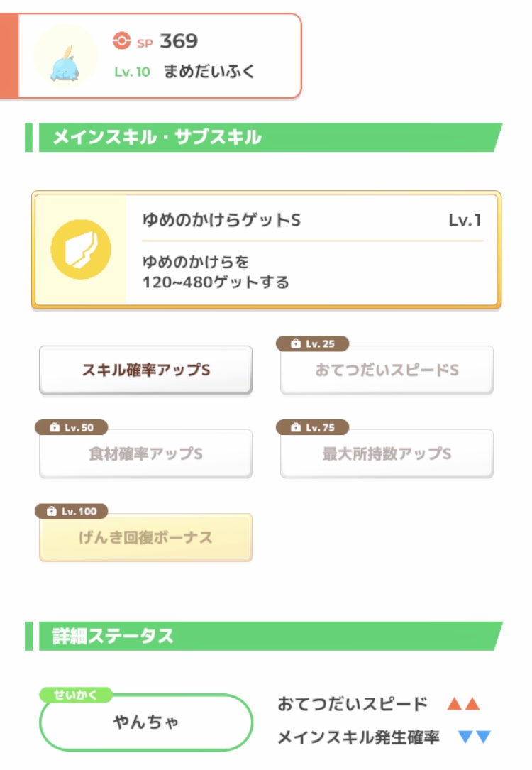The height and width of the screenshot is (770, 532).
Task: Tap the Pokémon portrait thumbnail
Action: [65, 57]
